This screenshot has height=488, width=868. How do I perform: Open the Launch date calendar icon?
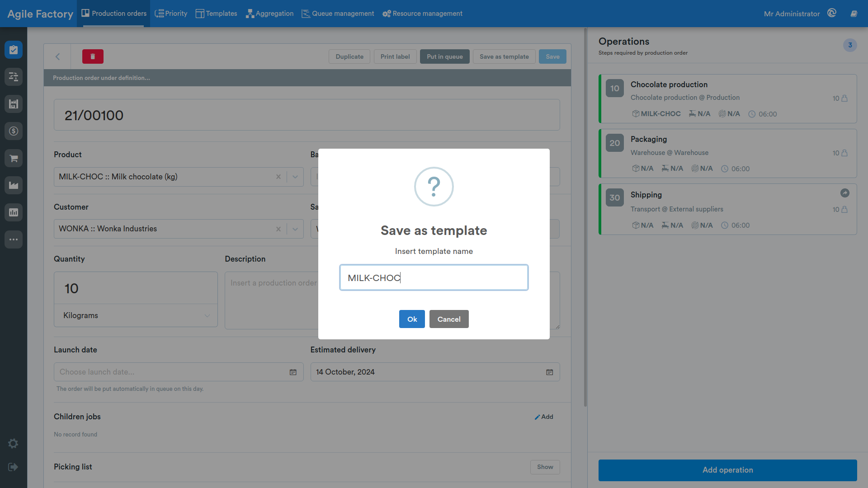click(x=293, y=372)
